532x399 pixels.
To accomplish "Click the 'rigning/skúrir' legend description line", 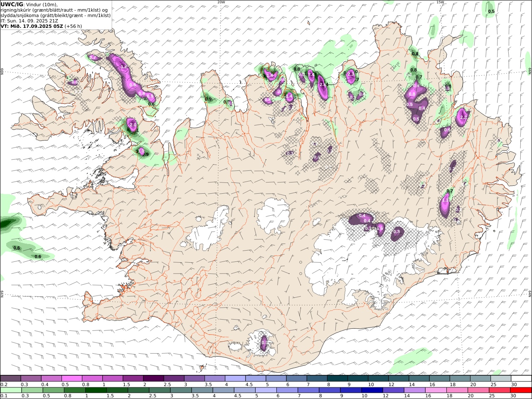I will pos(54,10).
